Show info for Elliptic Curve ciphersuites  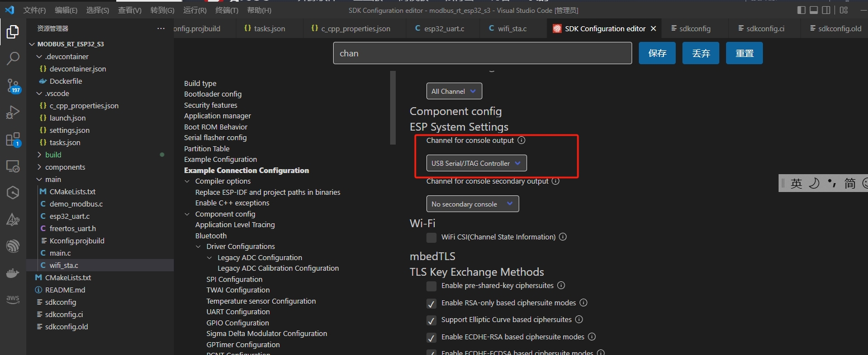click(x=579, y=320)
